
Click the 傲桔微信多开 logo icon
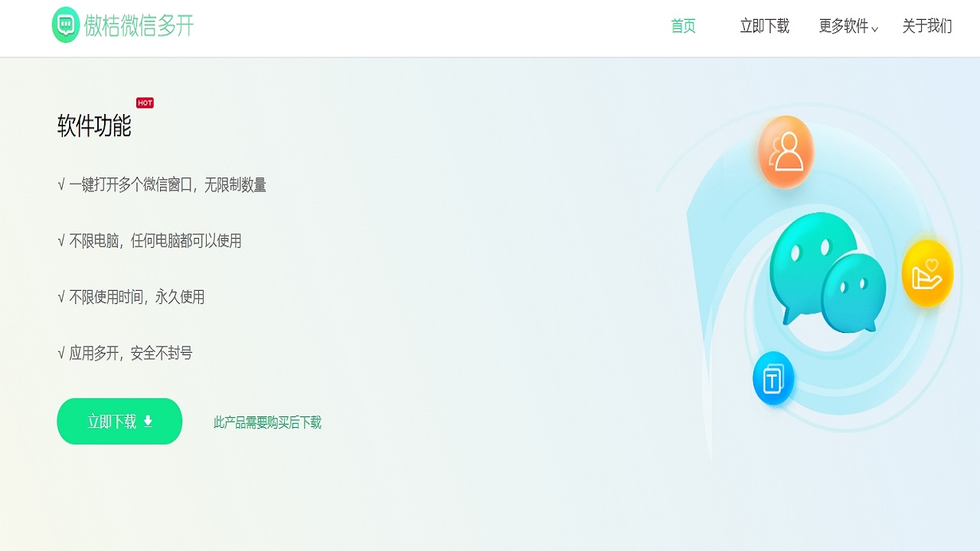66,25
